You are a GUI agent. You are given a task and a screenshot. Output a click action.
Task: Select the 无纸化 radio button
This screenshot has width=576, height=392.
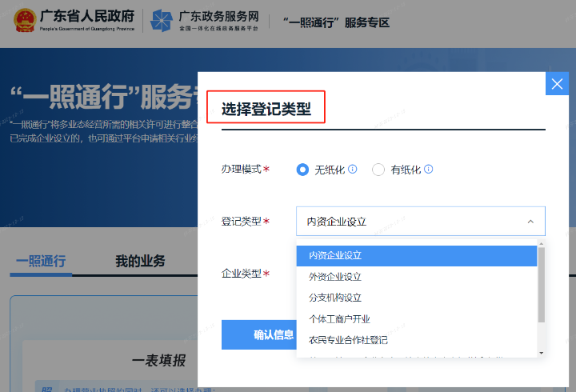[302, 170]
